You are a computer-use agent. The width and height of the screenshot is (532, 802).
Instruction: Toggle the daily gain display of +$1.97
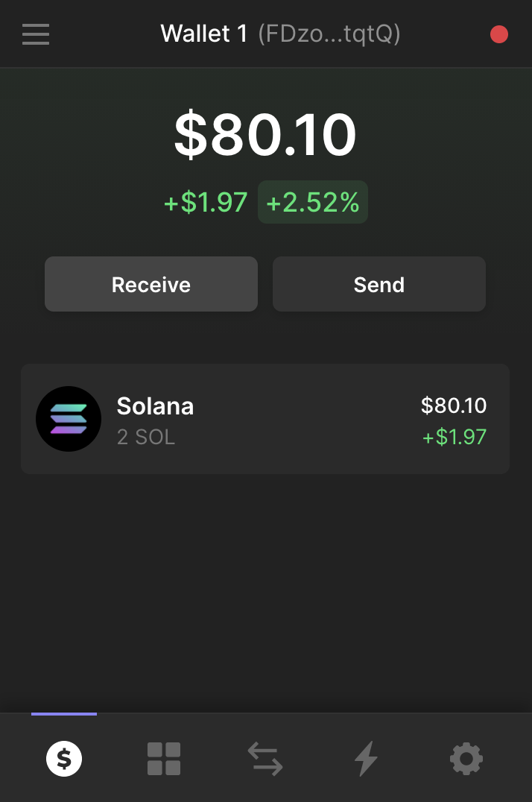coord(205,201)
